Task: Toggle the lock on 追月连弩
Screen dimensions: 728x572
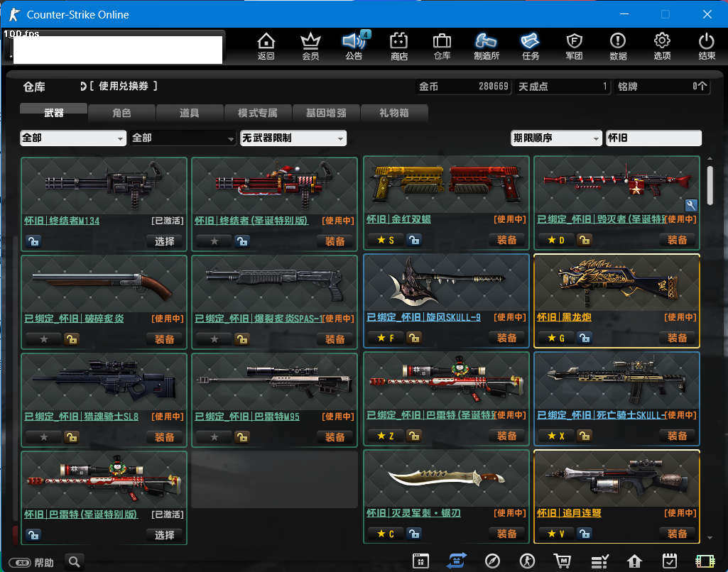Action: tap(585, 534)
